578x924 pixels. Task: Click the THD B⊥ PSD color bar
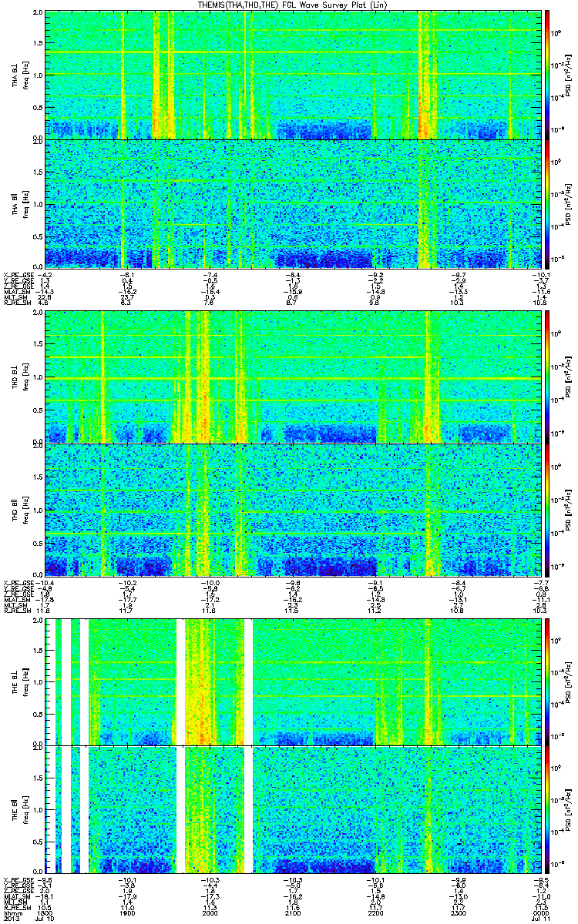point(547,376)
